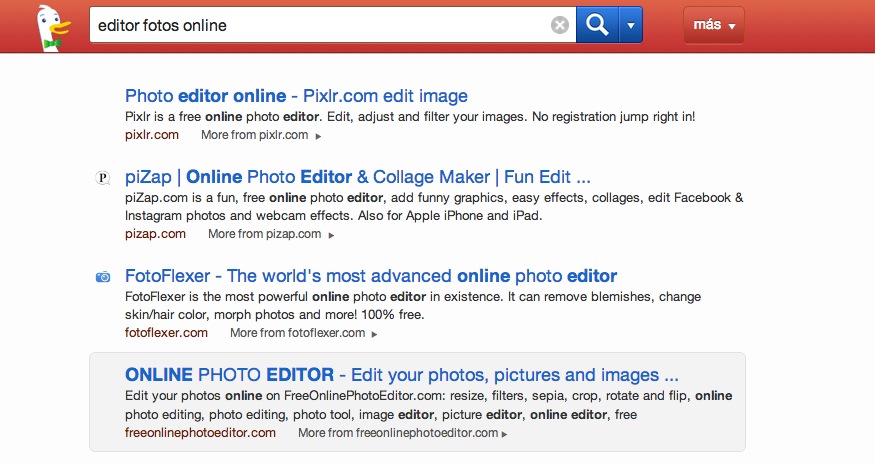Visit the pixlr.com domain link

(152, 134)
